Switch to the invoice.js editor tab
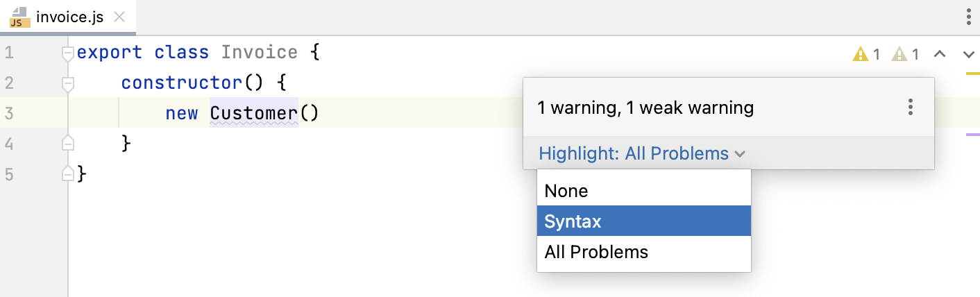Viewport: 980px width, 297px height. click(x=69, y=17)
